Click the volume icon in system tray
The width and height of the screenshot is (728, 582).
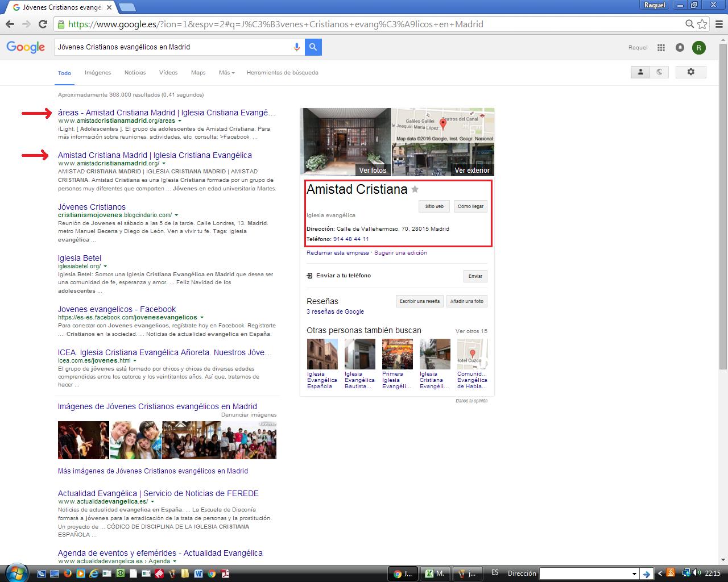click(x=697, y=573)
